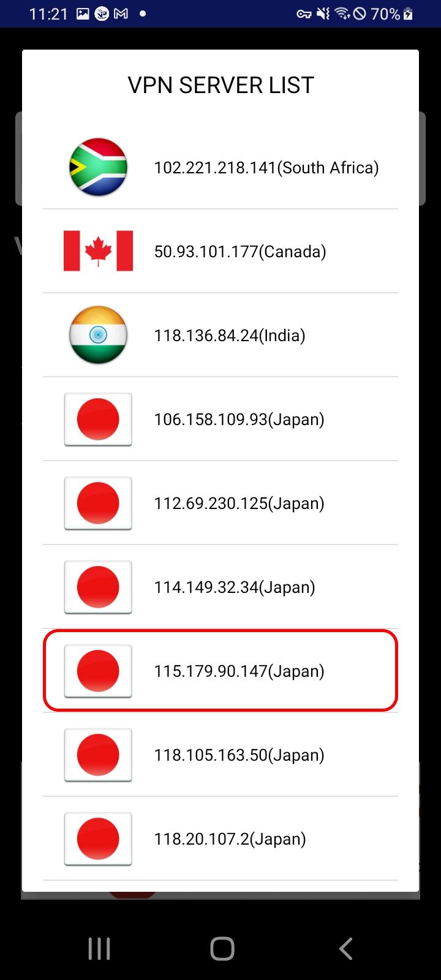The image size is (441, 980).
Task: Tap the India flag icon
Action: [98, 335]
